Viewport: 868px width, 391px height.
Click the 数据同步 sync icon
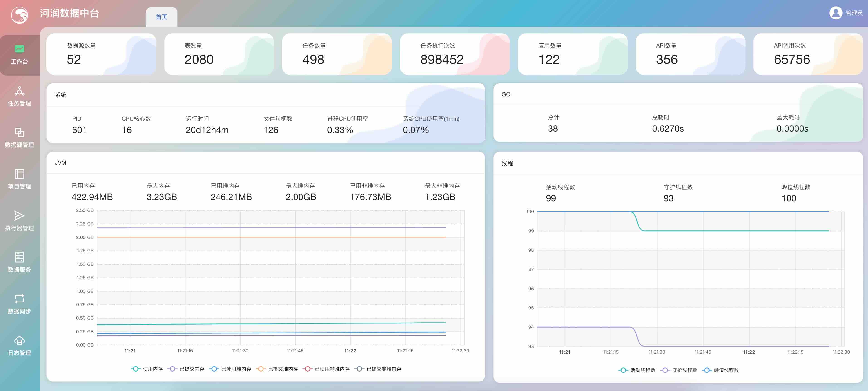(x=19, y=299)
